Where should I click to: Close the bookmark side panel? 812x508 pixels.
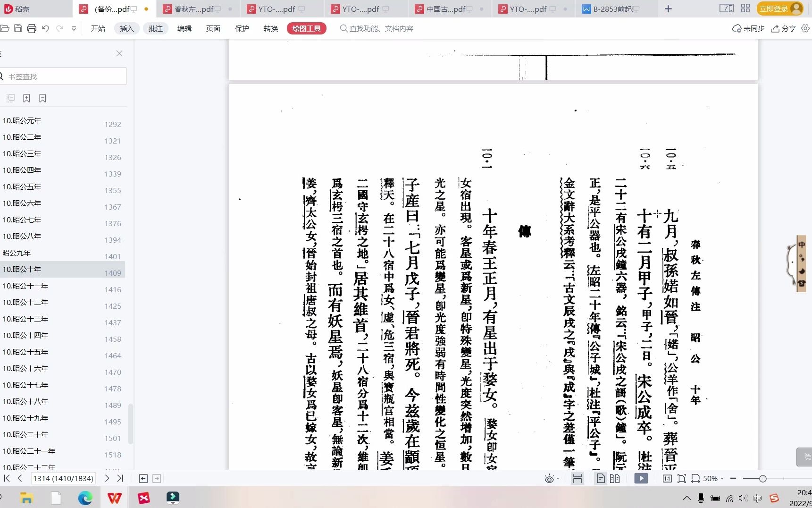click(119, 53)
